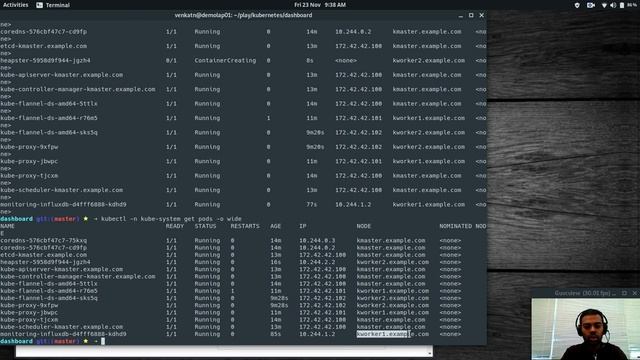Screen dimensions: 640x360
Task: Open the speaker volume tray icon
Action: click(x=613, y=5)
